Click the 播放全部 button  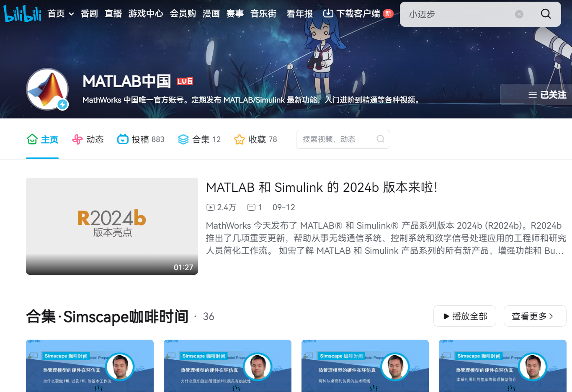(x=464, y=316)
